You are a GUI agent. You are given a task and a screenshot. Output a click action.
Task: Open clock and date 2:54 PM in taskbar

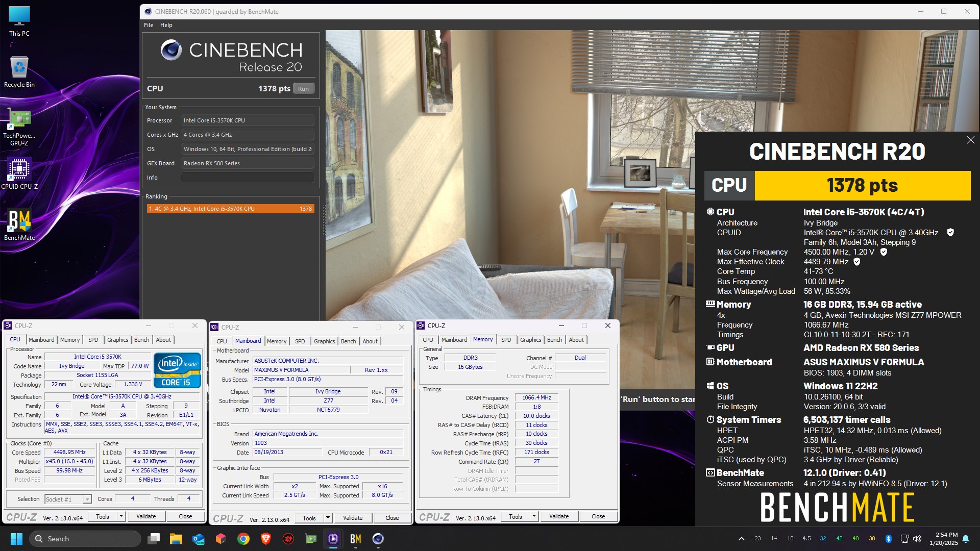click(x=943, y=539)
